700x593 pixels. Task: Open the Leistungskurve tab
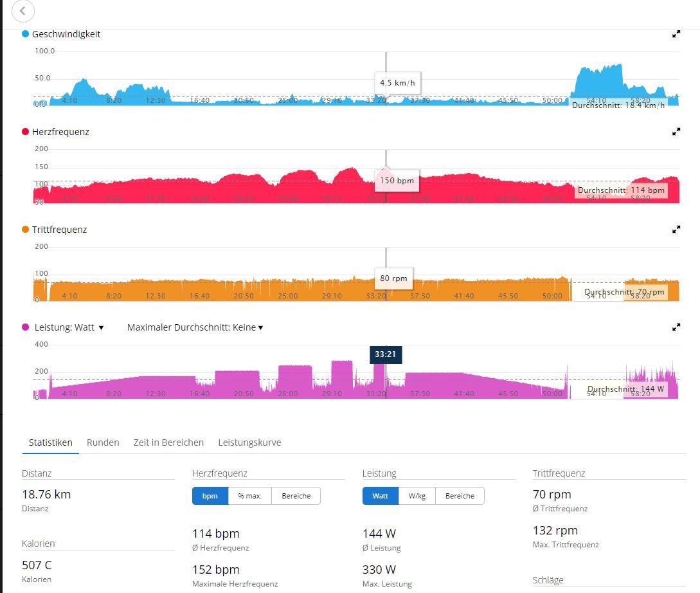tap(249, 442)
